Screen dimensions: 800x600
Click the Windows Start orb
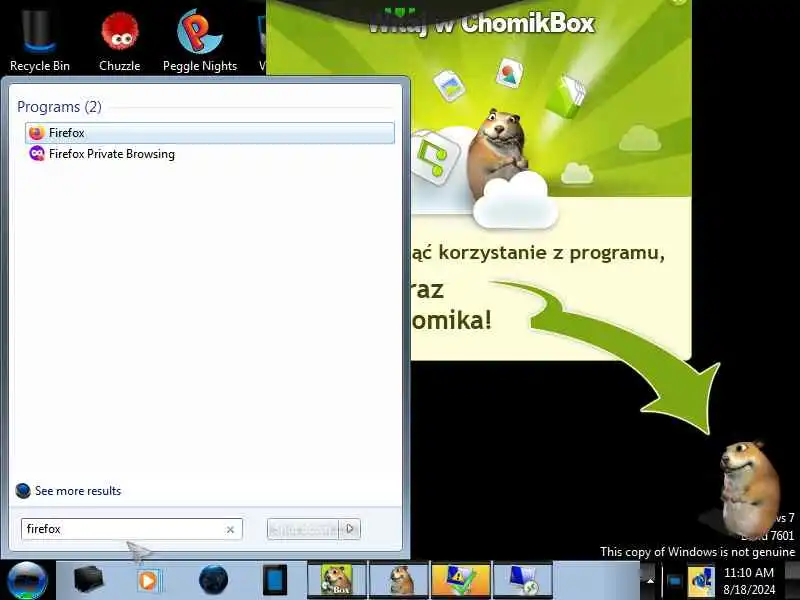(27, 581)
